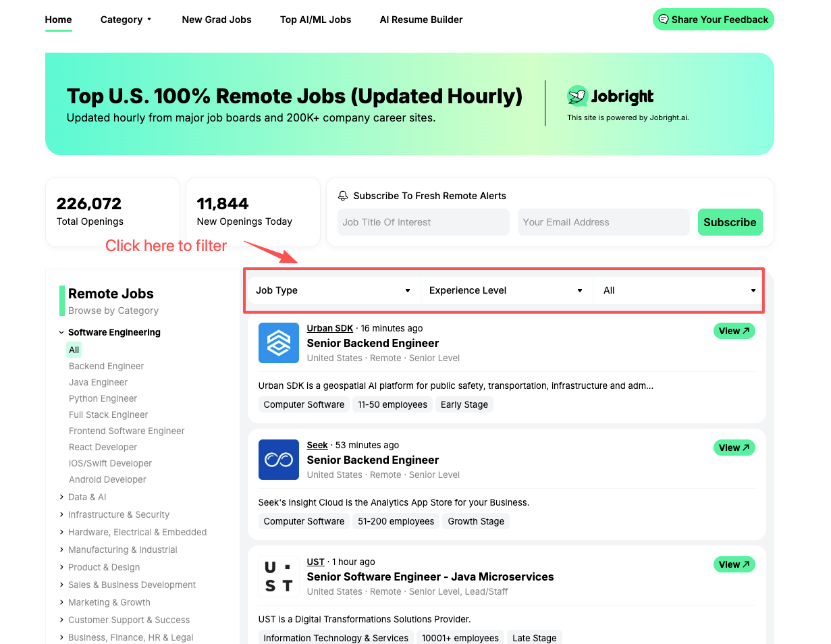Click the external-link arrow on Urban SDK's View button

pyautogui.click(x=744, y=331)
